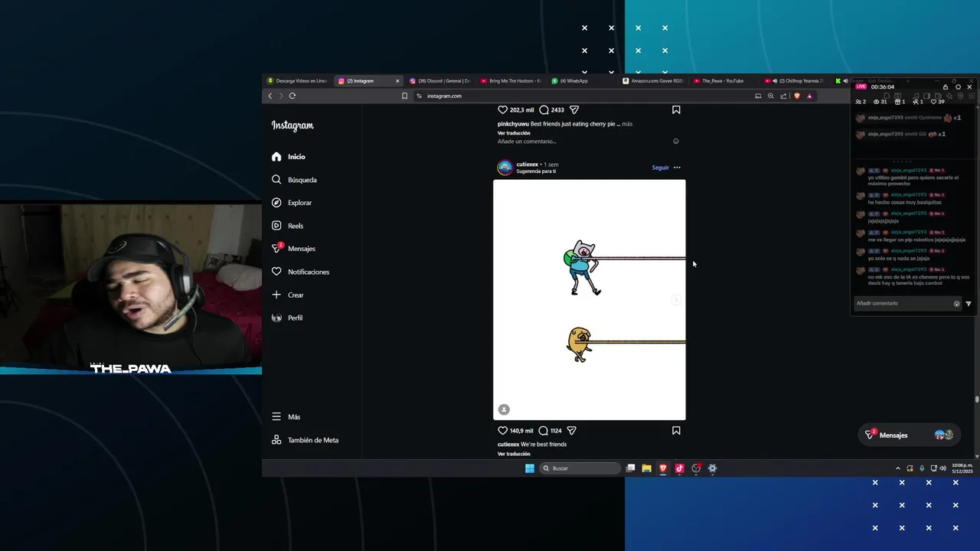The width and height of the screenshot is (980, 551).
Task: Open Búsqueda in Instagram sidebar
Action: point(294,180)
